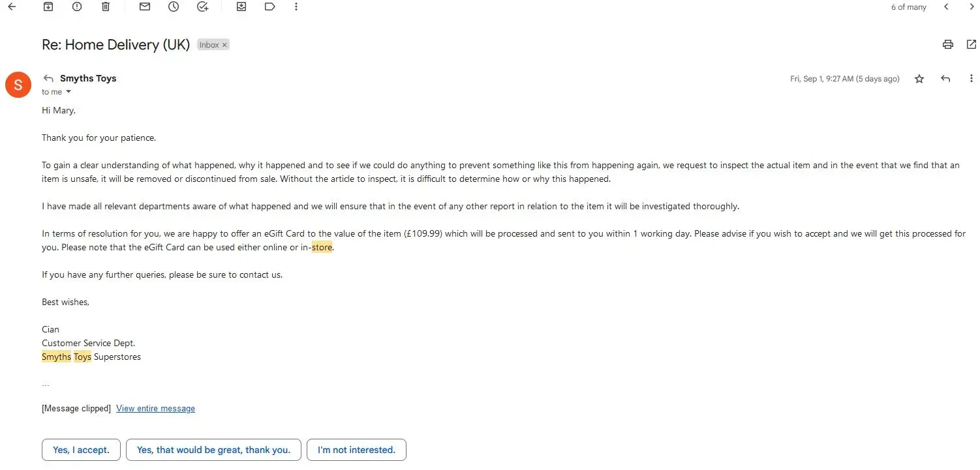Expand recipient details next to "to me"
Image resolution: width=980 pixels, height=470 pixels.
(69, 92)
